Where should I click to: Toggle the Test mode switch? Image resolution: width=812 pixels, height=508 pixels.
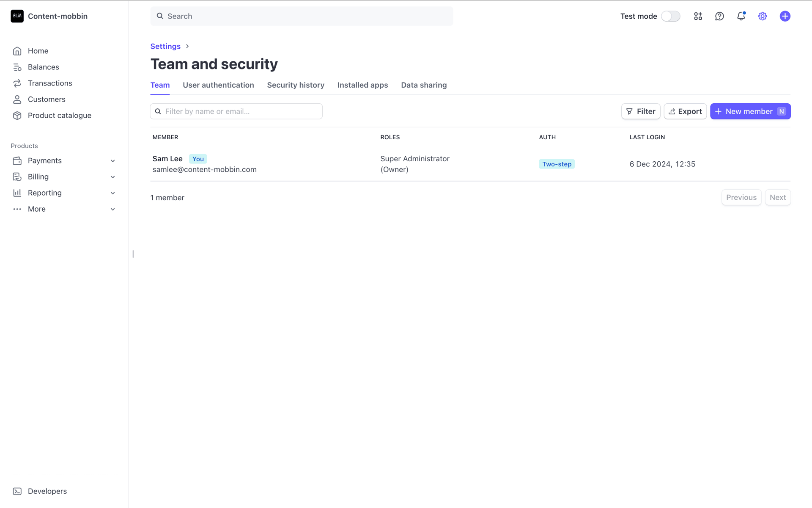coord(670,16)
